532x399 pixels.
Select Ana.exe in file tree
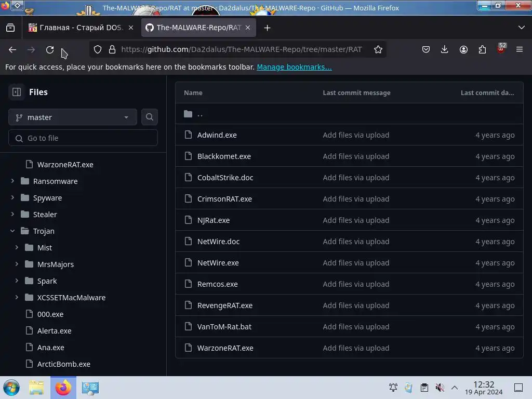[x=50, y=348]
